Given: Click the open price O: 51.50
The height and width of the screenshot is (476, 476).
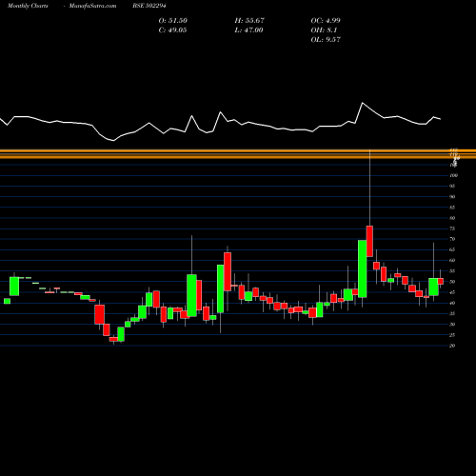Looking at the screenshot, I should click(173, 21).
